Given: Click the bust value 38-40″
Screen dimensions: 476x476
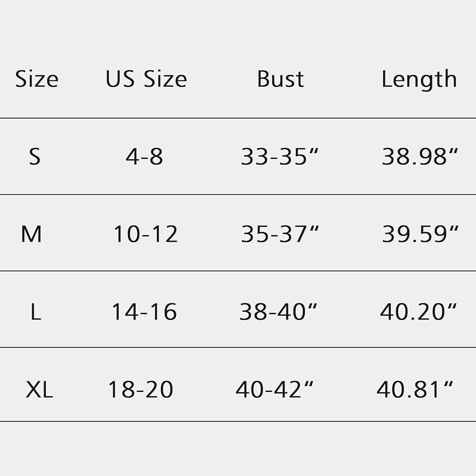Looking at the screenshot, I should pos(278,312).
